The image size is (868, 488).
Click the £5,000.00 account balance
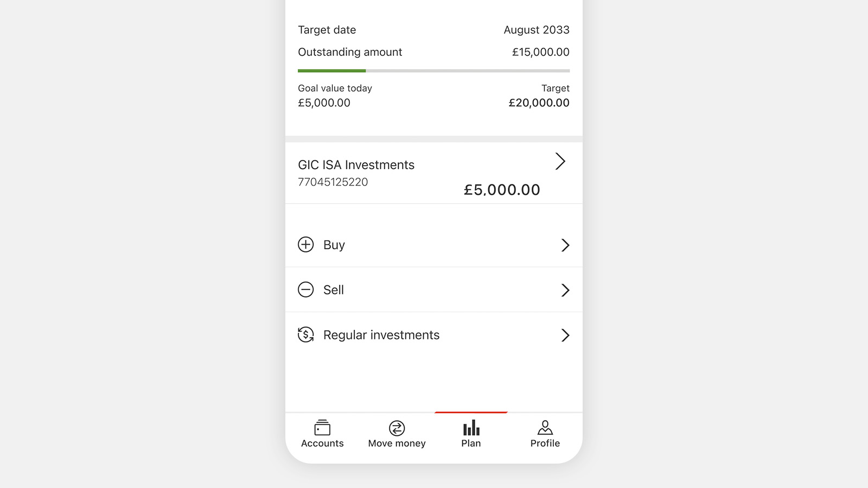[x=502, y=190]
